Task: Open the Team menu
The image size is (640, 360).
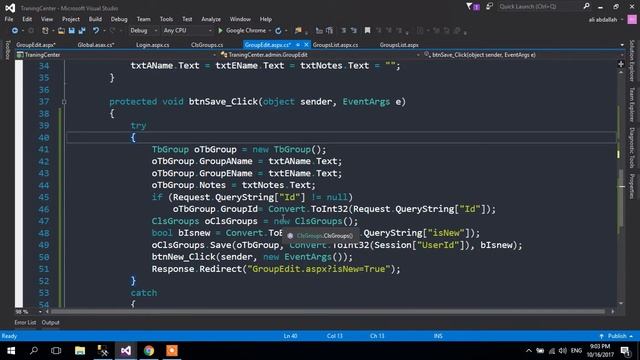Action: [143, 19]
